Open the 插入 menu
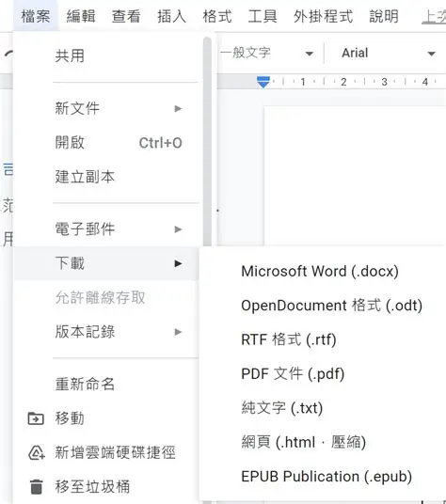 (x=171, y=16)
